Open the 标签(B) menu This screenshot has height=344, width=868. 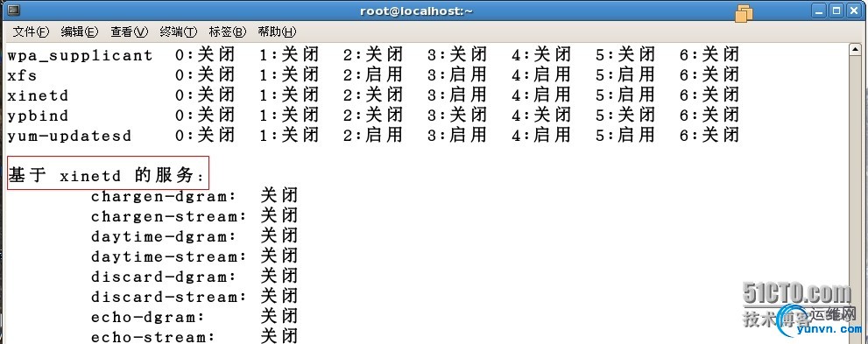228,32
